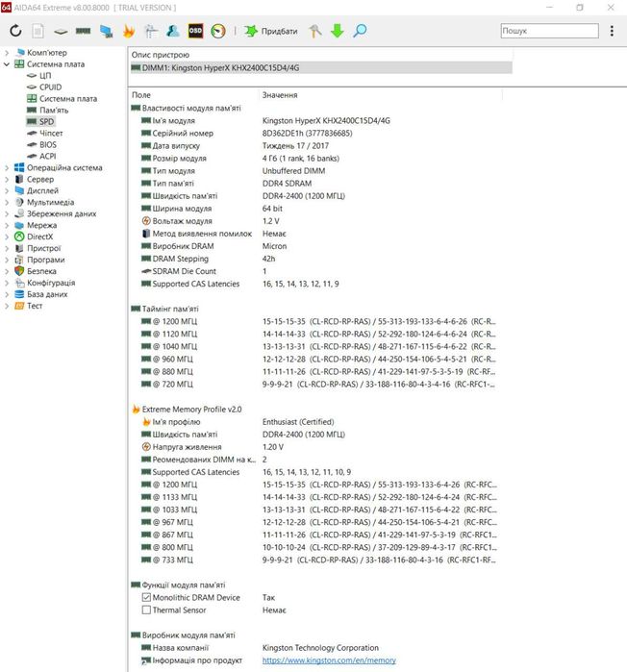
Task: Open the OSD panel icon
Action: pyautogui.click(x=195, y=31)
